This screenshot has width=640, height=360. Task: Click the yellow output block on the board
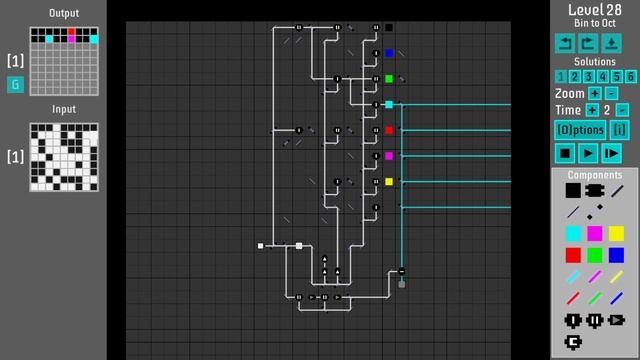coord(389,182)
